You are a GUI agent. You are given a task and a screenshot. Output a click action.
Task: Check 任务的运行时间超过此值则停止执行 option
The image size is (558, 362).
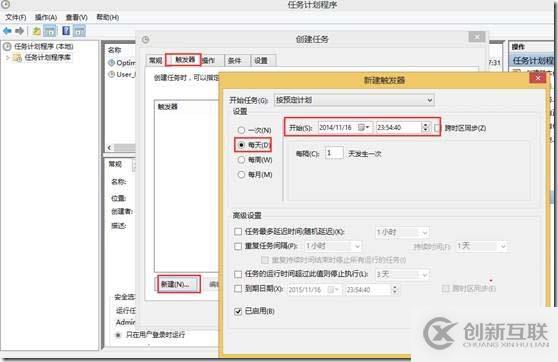pyautogui.click(x=238, y=274)
